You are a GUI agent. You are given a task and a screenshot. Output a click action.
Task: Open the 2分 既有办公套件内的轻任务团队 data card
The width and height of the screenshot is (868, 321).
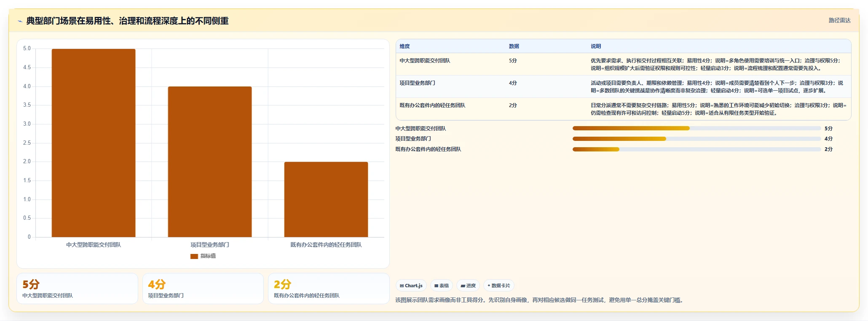[x=329, y=289]
